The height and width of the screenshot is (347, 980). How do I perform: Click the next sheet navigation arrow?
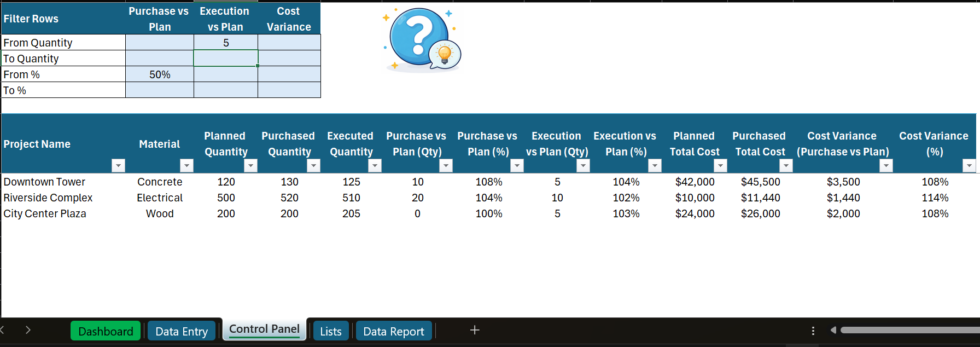click(28, 330)
